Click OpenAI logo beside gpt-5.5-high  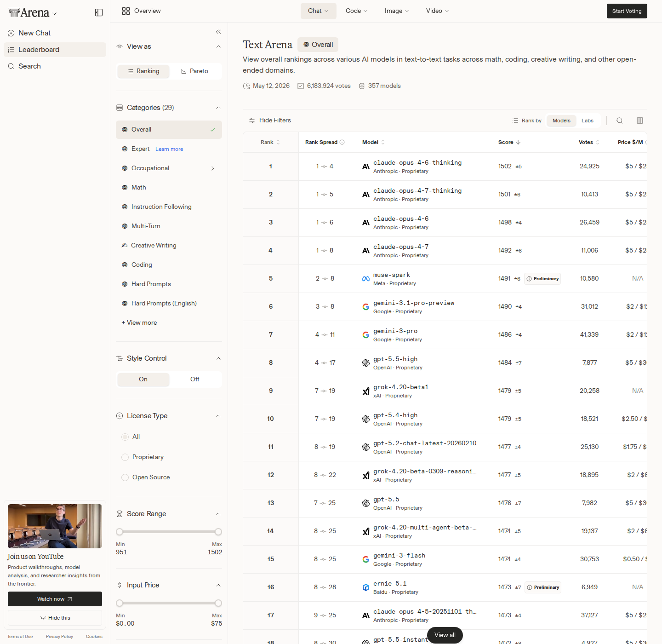tap(366, 363)
